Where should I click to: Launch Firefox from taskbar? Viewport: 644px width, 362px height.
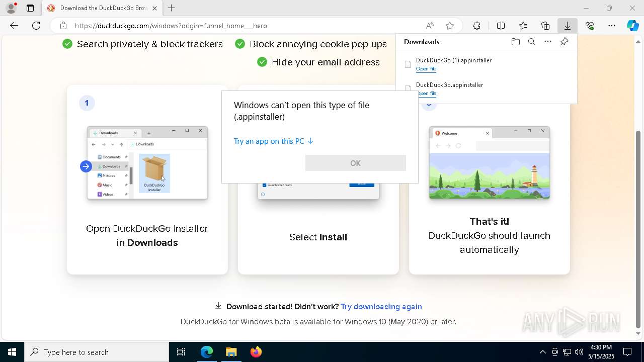(256, 352)
